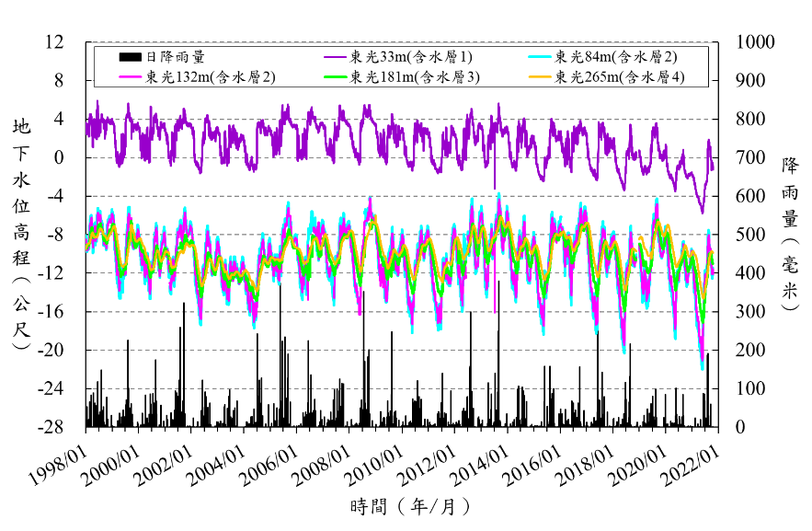Click the magenta legend marker for 東光132m
Viewport: 812px width, 531px height.
click(129, 77)
